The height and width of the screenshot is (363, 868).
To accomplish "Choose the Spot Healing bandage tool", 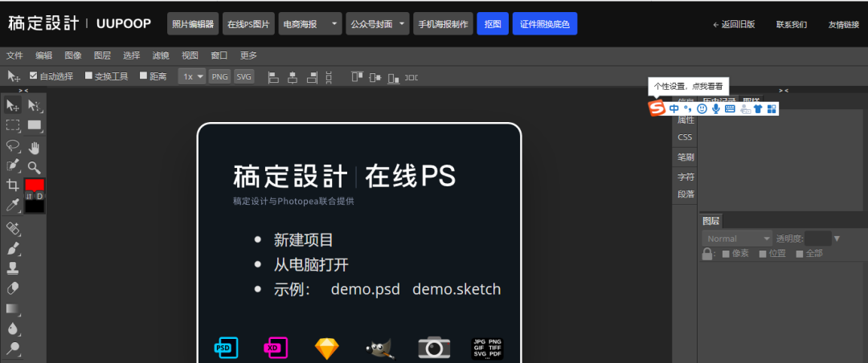I will click(13, 228).
